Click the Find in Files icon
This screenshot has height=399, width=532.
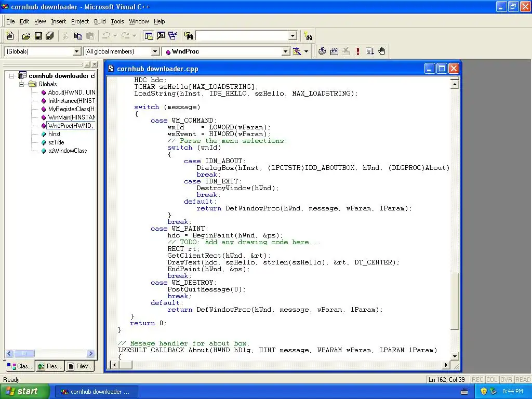point(188,36)
